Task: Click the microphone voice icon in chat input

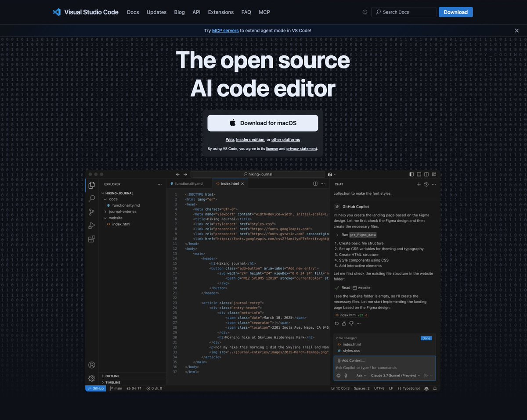Action: (x=346, y=375)
